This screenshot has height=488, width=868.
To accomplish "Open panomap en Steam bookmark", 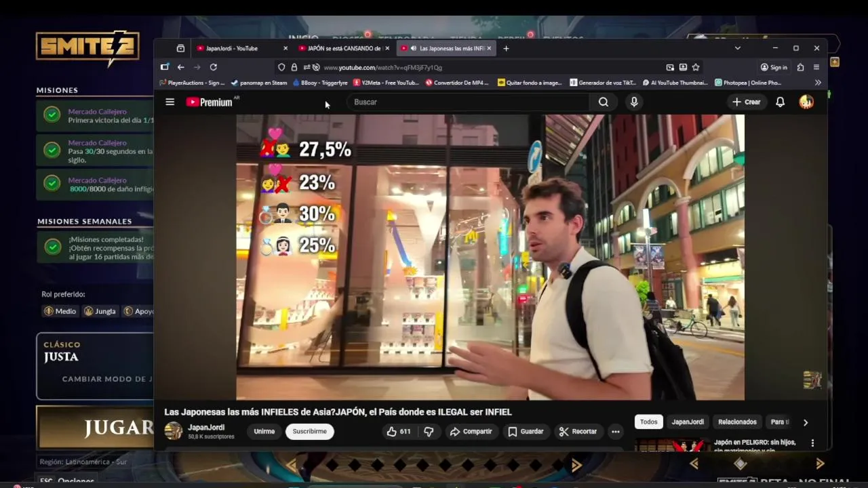I will tap(259, 83).
